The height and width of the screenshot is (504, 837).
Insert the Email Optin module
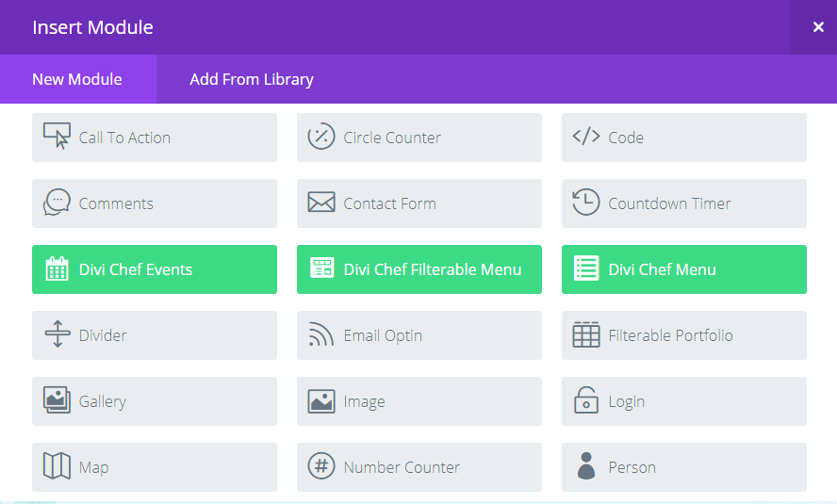point(419,335)
